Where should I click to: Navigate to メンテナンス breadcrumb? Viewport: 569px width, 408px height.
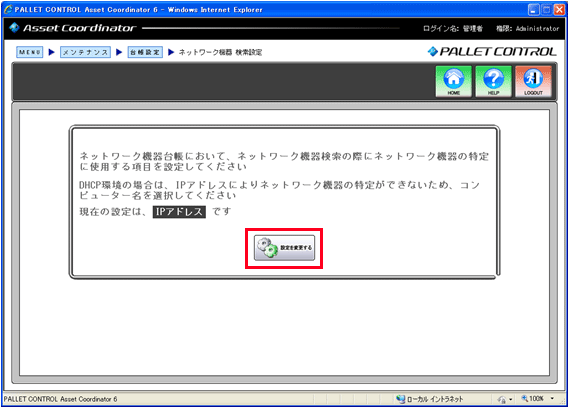[85, 52]
